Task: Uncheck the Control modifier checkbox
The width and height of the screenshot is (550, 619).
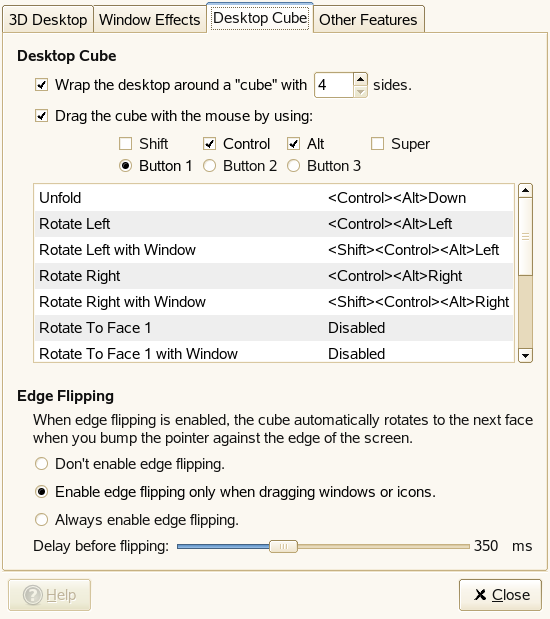Action: pyautogui.click(x=209, y=144)
